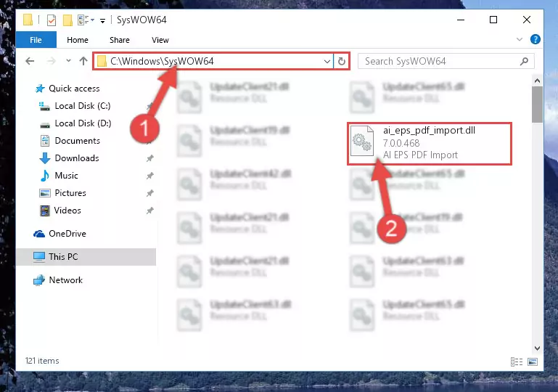Viewport: 558px width, 392px height.
Task: Select OneDrive in the navigation pane
Action: click(60, 234)
